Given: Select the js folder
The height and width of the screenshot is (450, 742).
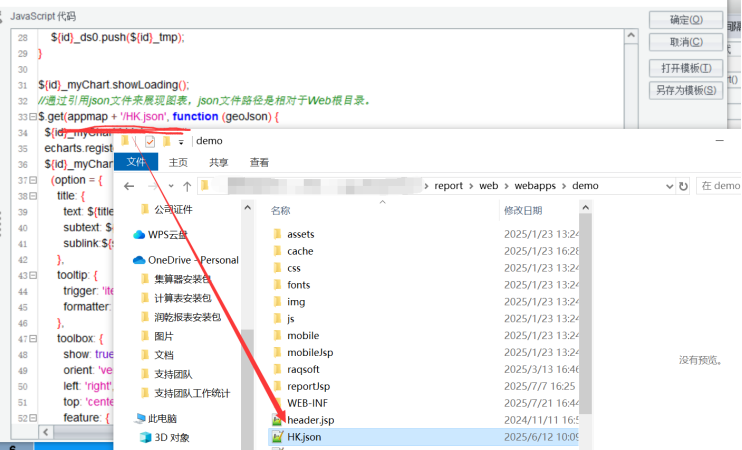Looking at the screenshot, I should 291,319.
